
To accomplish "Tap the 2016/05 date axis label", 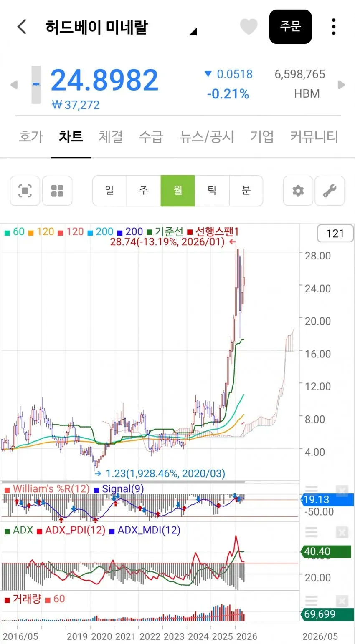I will (20, 637).
